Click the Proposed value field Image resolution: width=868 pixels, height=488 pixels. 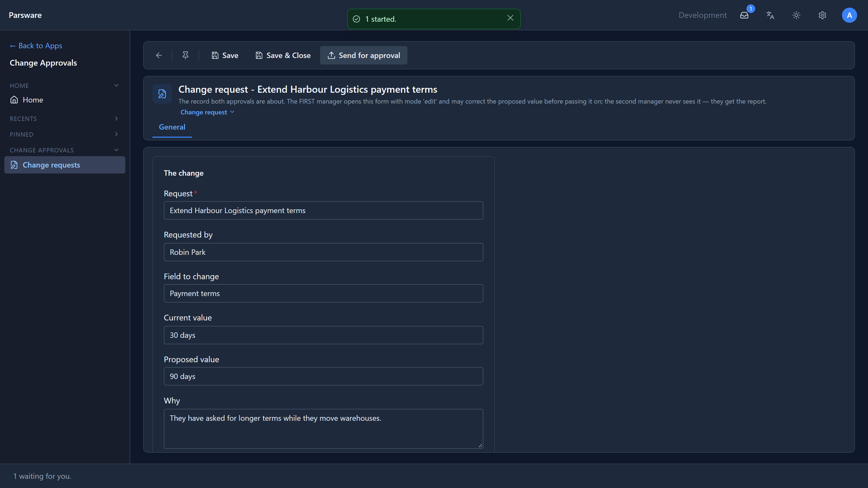coord(323,377)
